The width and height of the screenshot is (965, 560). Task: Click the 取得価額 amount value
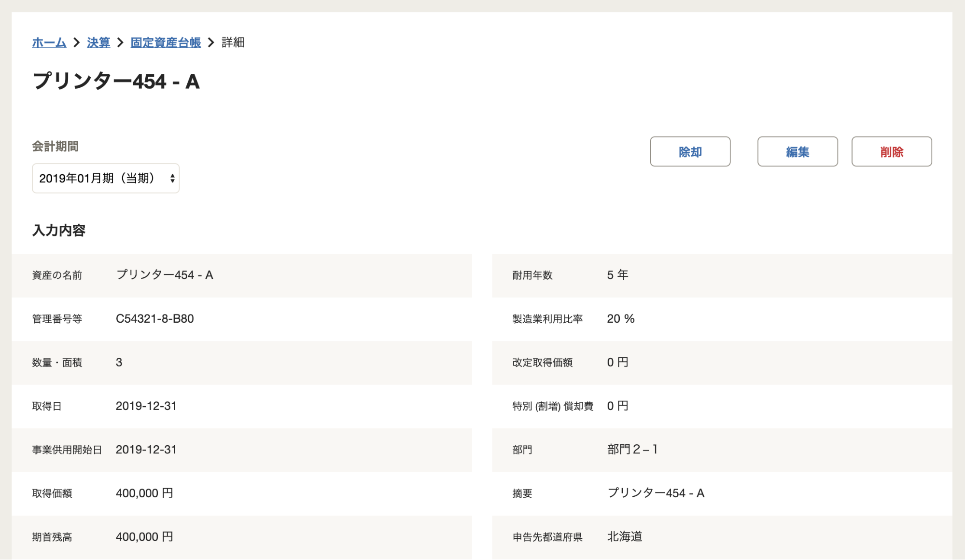click(x=144, y=493)
